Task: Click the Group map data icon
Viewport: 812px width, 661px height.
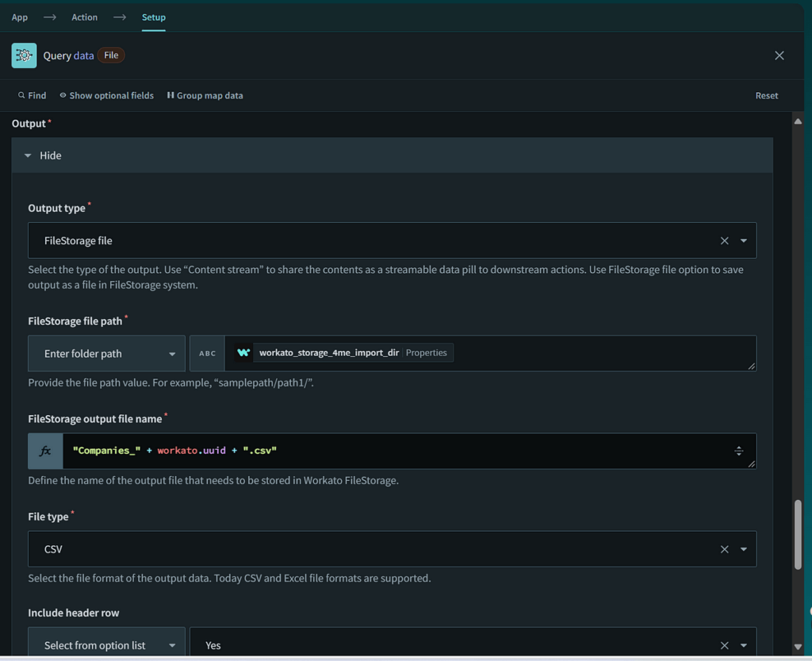Action: click(x=171, y=95)
